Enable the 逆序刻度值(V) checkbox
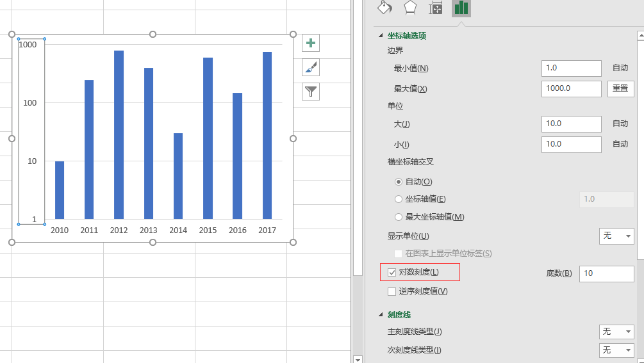Viewport: 644px width, 363px height. pyautogui.click(x=392, y=292)
